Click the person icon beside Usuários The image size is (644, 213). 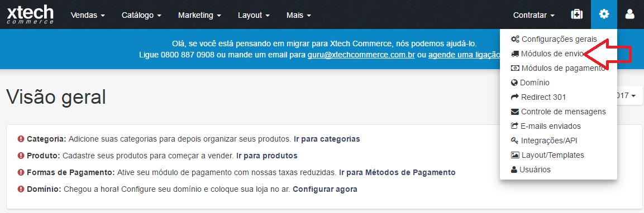pyautogui.click(x=514, y=170)
